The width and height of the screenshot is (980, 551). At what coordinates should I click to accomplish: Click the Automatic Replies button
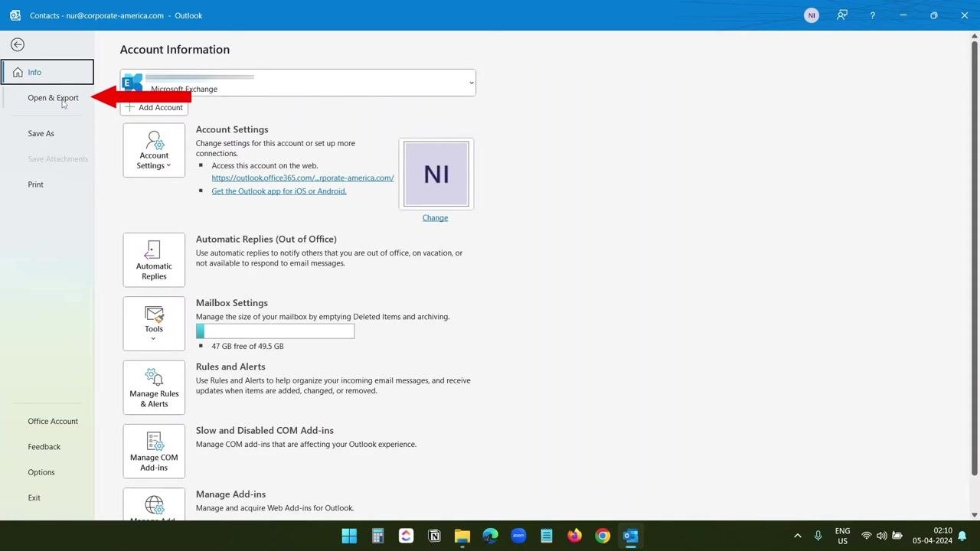point(154,259)
